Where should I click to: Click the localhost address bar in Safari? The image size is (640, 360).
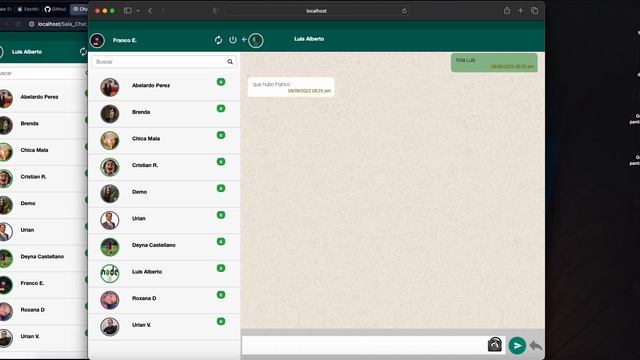tap(316, 11)
